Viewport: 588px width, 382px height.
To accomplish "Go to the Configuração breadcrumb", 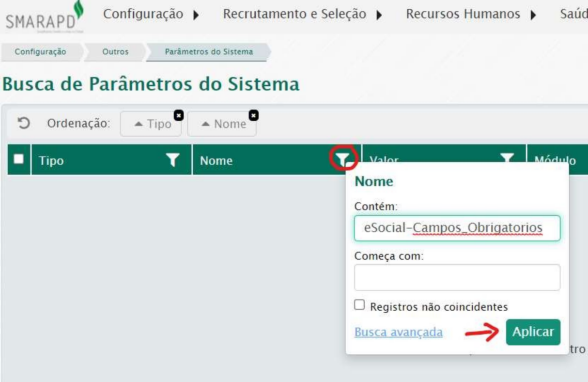I will click(x=40, y=52).
